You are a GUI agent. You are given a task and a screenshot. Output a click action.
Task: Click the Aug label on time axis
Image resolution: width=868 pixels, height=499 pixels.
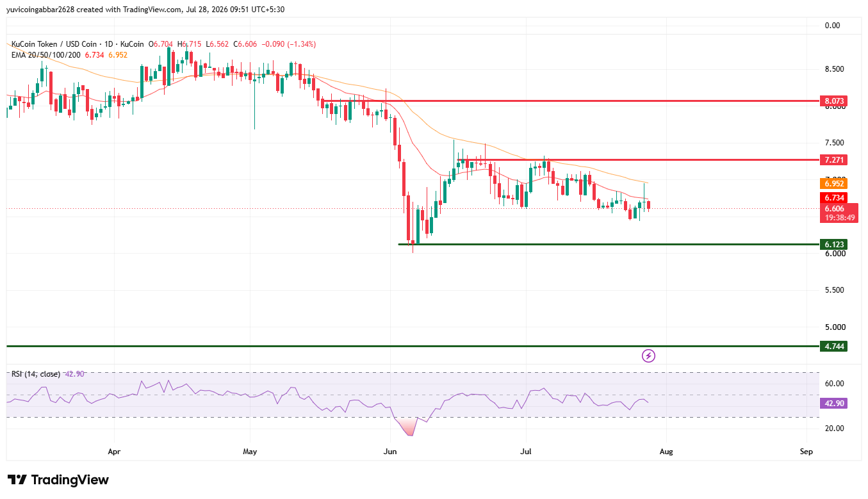[666, 452]
